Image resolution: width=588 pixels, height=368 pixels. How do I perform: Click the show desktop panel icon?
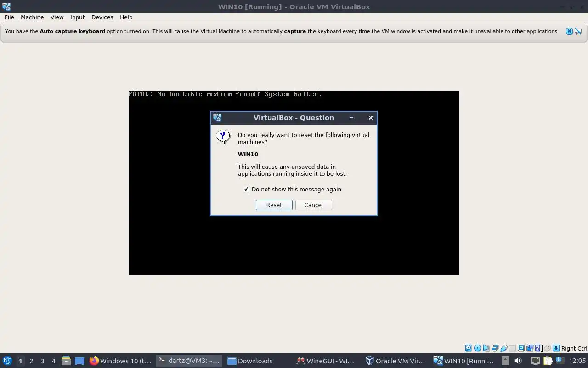pos(79,361)
